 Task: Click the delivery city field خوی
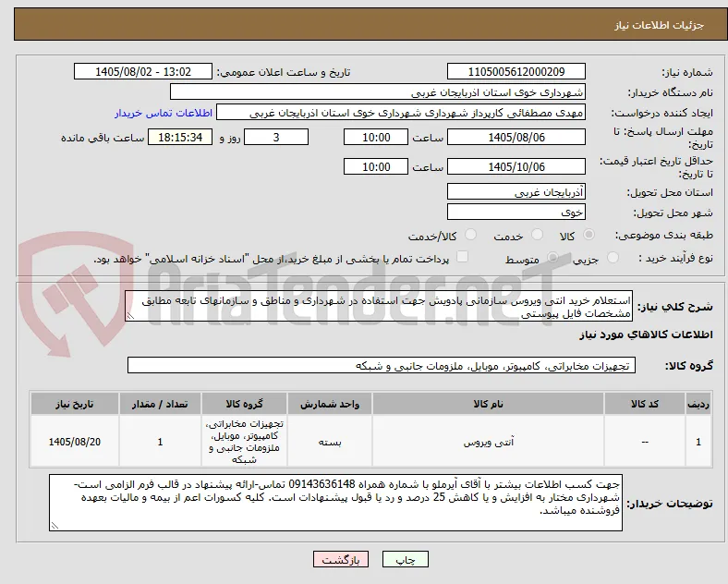(516, 213)
